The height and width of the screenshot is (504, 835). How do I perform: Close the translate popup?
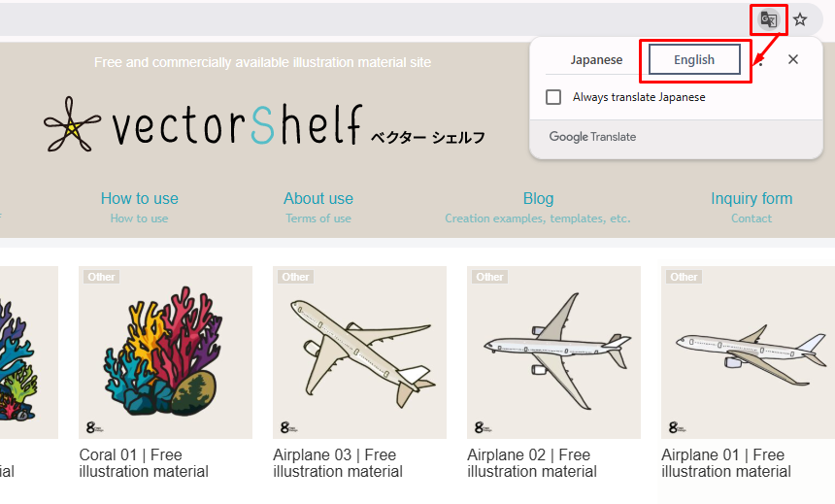793,59
